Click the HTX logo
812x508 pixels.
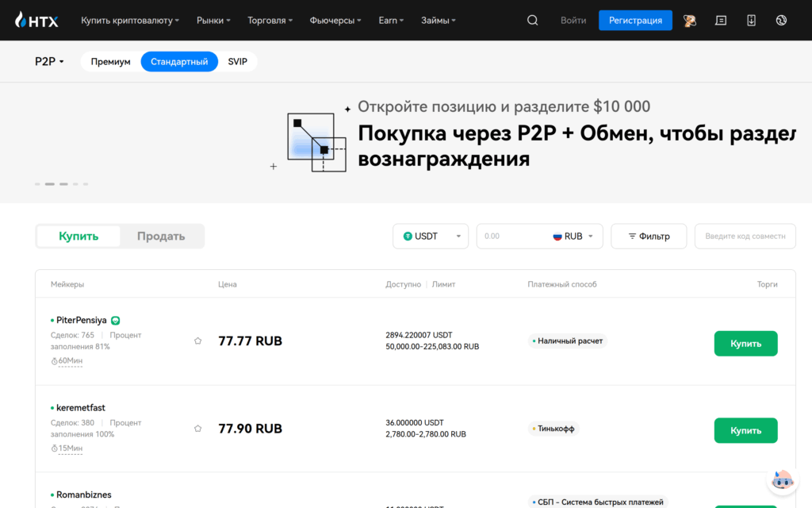(x=36, y=20)
